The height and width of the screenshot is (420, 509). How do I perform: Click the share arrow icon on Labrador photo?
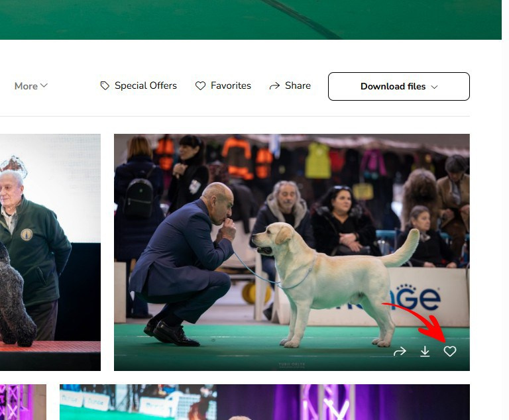pos(399,352)
